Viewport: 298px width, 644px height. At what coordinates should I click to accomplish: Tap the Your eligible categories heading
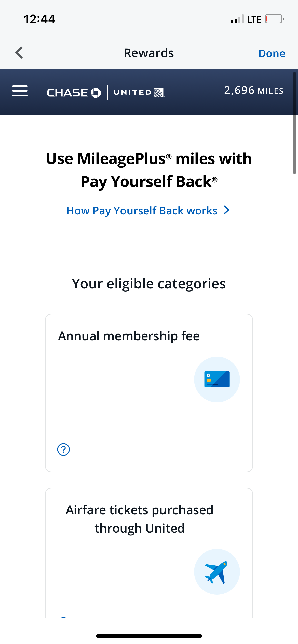149,284
